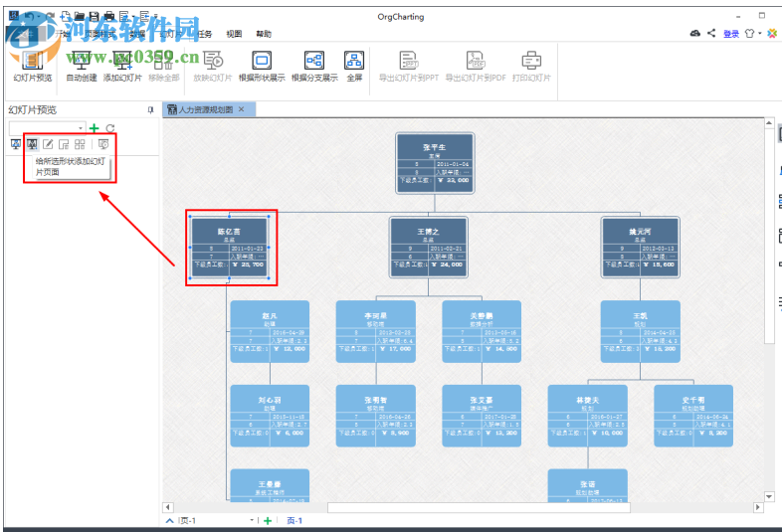Open the 视图 menu tab

(234, 34)
